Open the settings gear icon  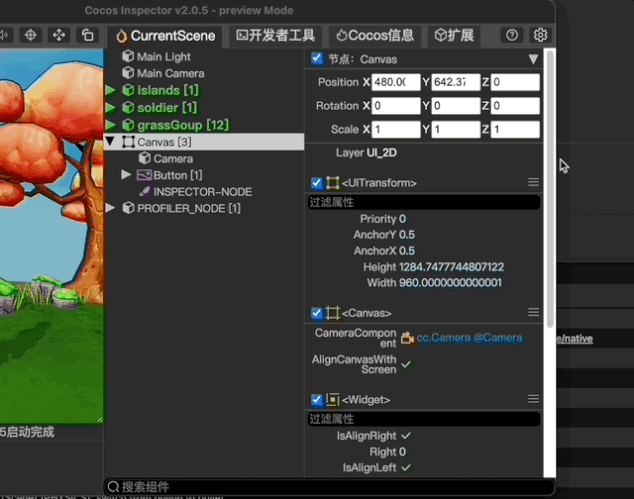(540, 36)
